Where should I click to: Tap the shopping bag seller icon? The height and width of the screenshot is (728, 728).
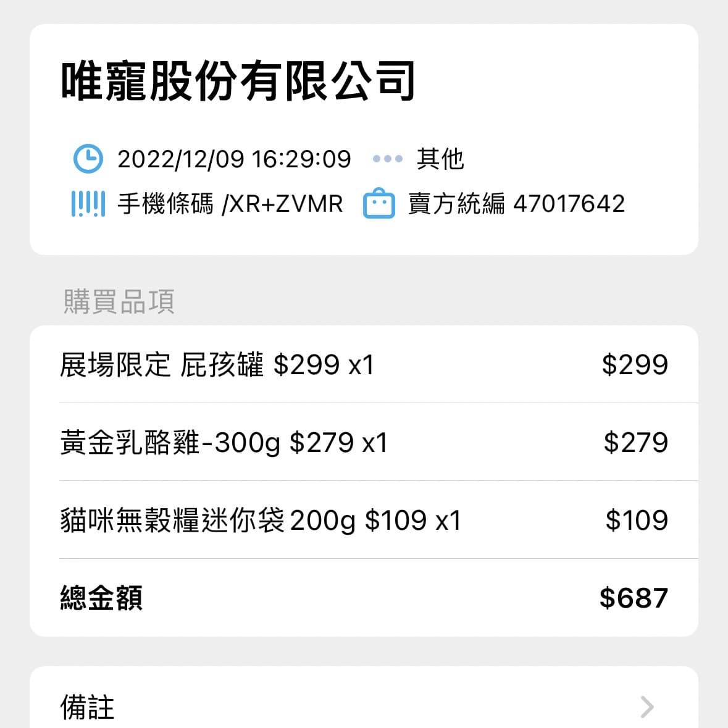pos(379,204)
